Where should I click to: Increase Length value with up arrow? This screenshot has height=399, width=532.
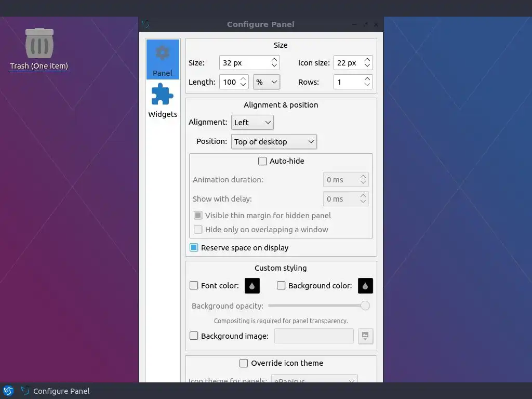tap(243, 79)
